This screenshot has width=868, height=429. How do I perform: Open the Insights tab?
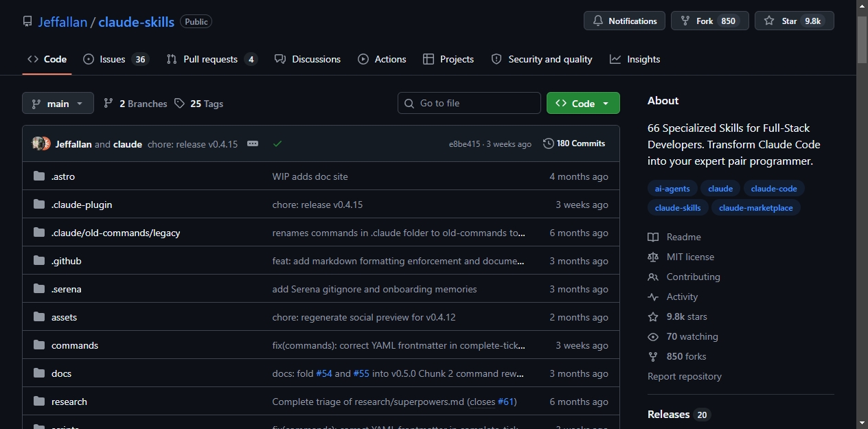coord(635,59)
